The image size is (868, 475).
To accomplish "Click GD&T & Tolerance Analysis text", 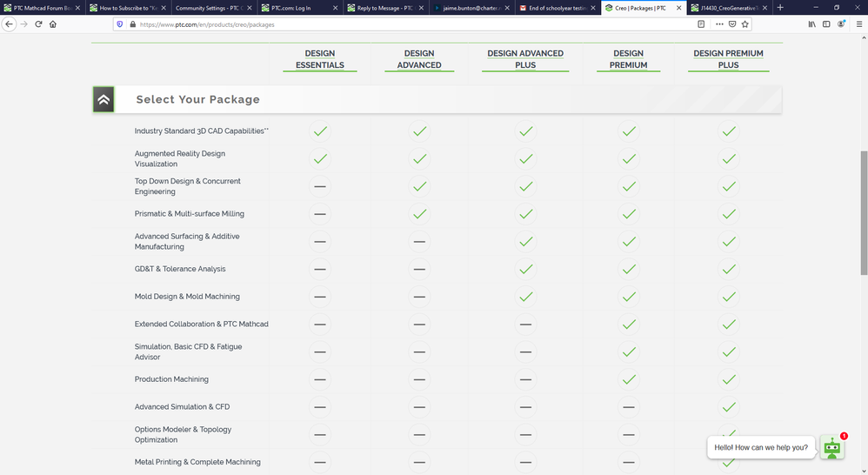I will (180, 269).
